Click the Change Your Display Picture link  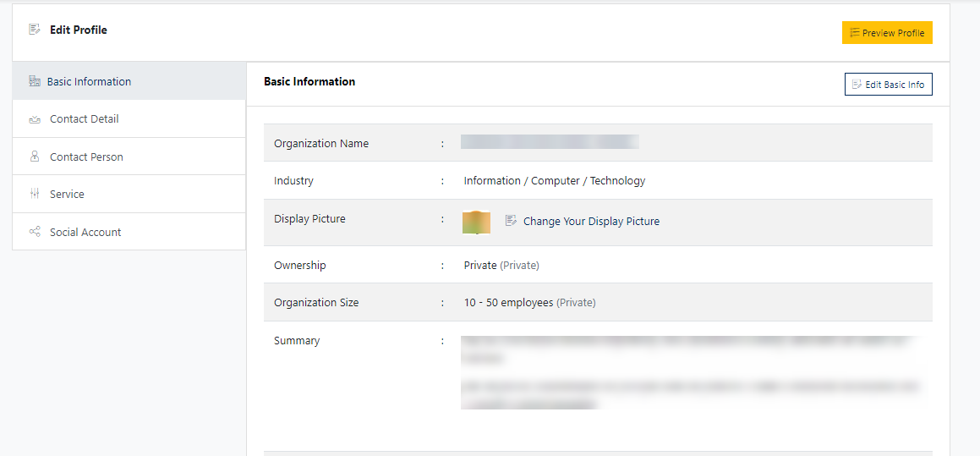pyautogui.click(x=591, y=222)
